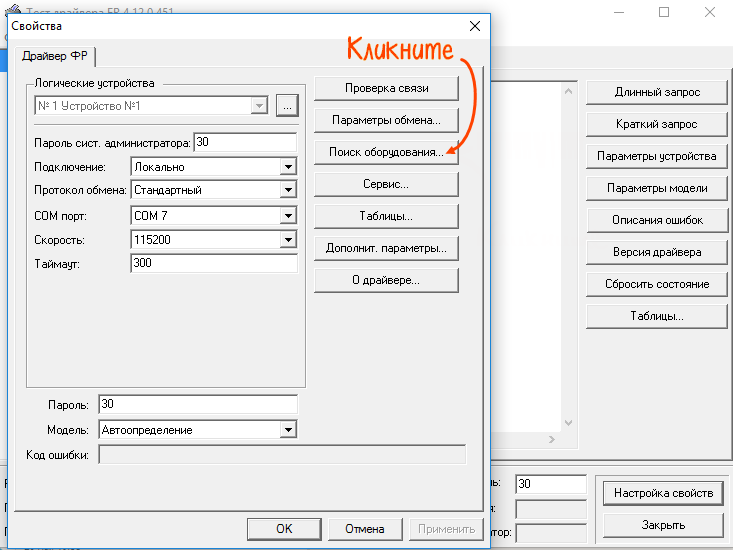Close the Свойства dialog with X

point(474,26)
